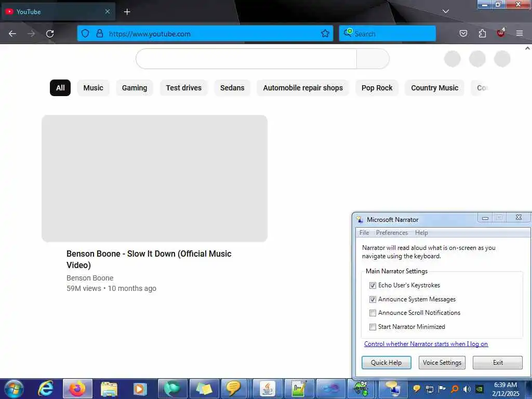The image size is (532, 399).
Task: Open Control whether Narrator starts link
Action: tap(426, 344)
